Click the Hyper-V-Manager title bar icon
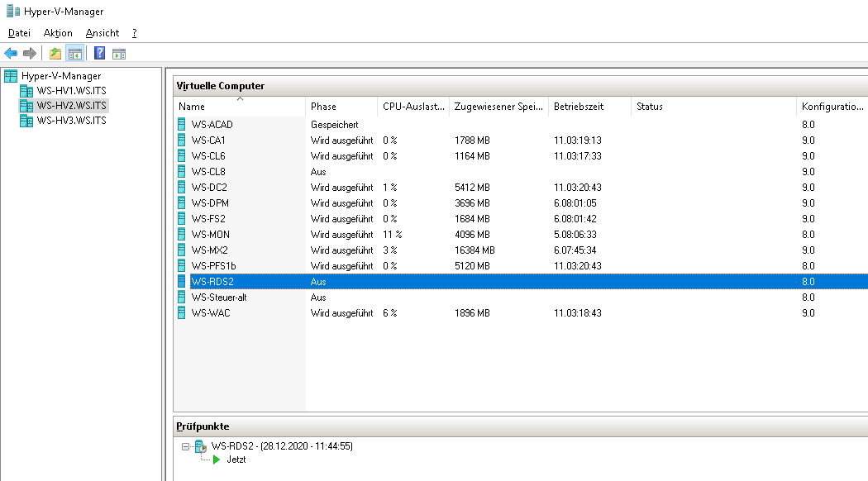This screenshot has height=481, width=868. coord(12,11)
